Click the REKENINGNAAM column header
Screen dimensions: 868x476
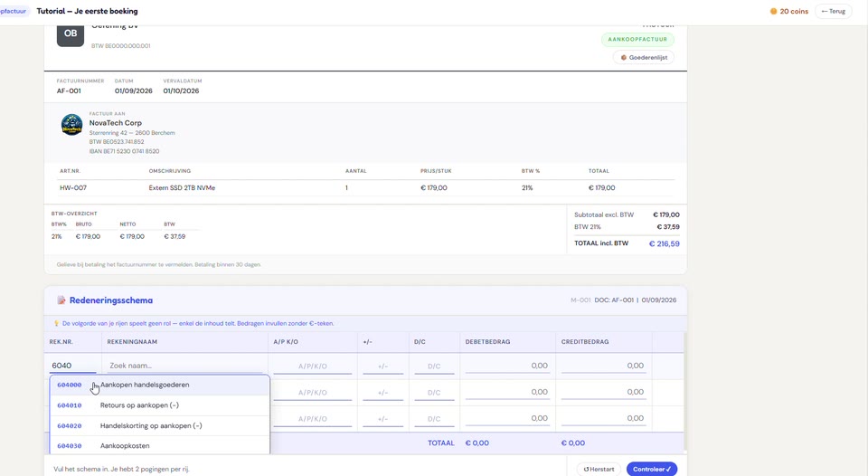[132, 342]
